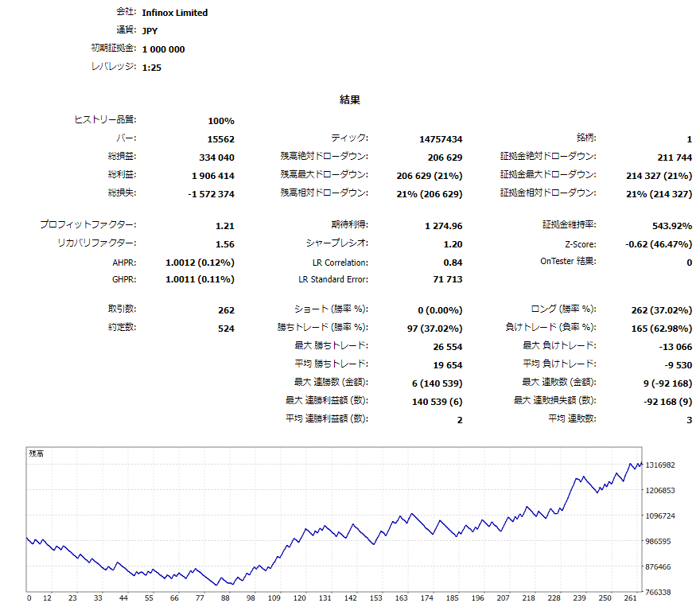Click the margin level value 543.92%

672,226
